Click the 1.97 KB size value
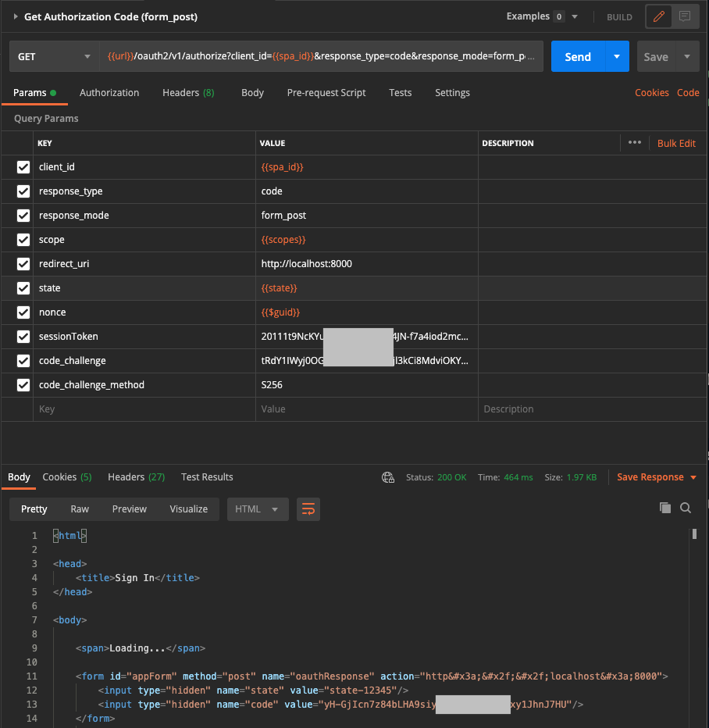The image size is (709, 728). [582, 477]
